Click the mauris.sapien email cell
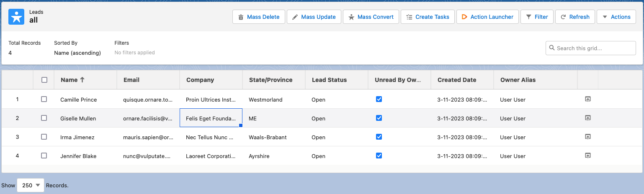The image size is (644, 194). [x=148, y=137]
